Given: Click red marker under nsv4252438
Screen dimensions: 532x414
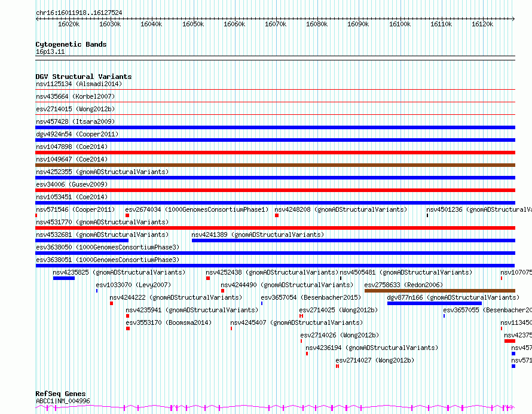Looking at the screenshot, I should 208,278.
